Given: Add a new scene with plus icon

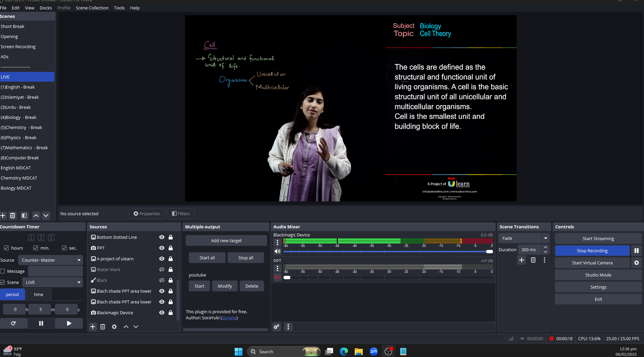Looking at the screenshot, I should (3, 216).
